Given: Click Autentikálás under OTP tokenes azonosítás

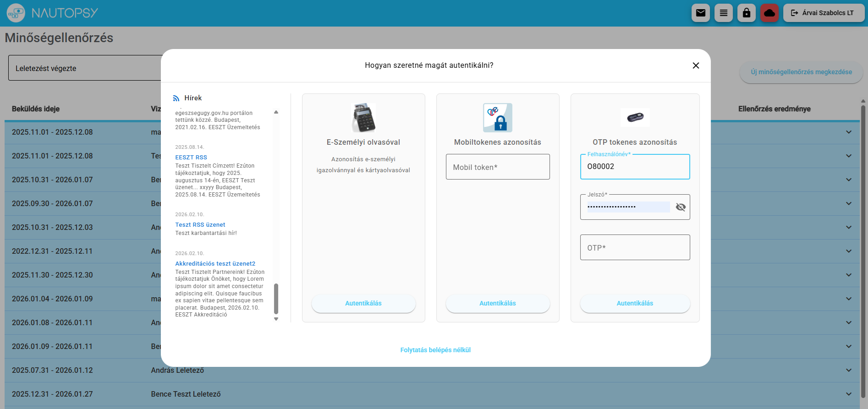Looking at the screenshot, I should tap(635, 304).
